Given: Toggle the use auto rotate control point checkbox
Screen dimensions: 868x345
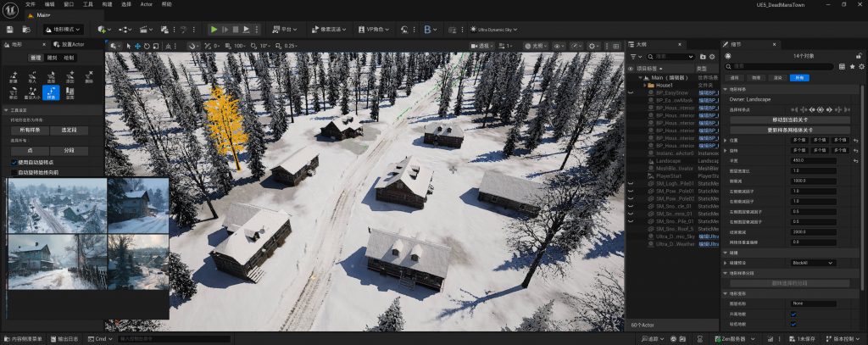Looking at the screenshot, I should [x=14, y=162].
